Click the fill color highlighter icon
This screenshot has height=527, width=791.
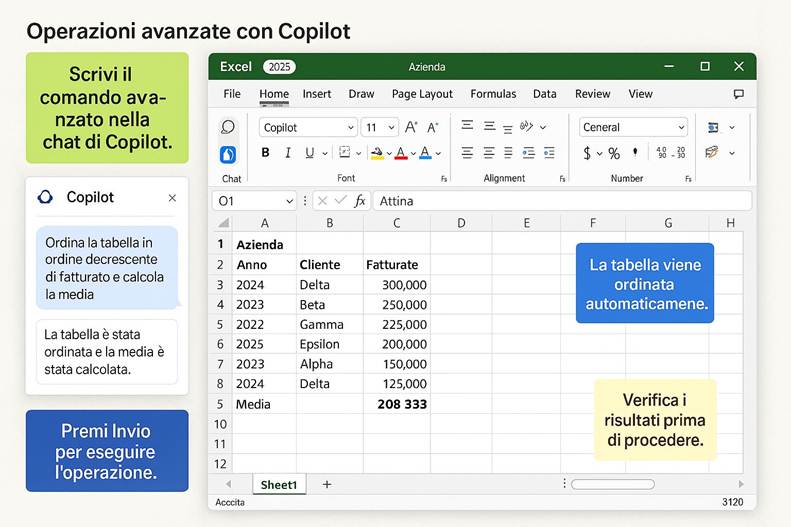coord(377,153)
